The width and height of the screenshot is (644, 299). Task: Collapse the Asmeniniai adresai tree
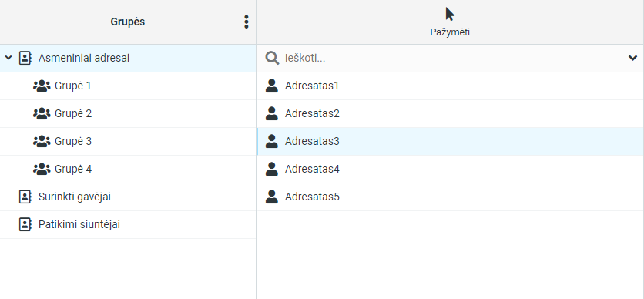click(x=8, y=58)
